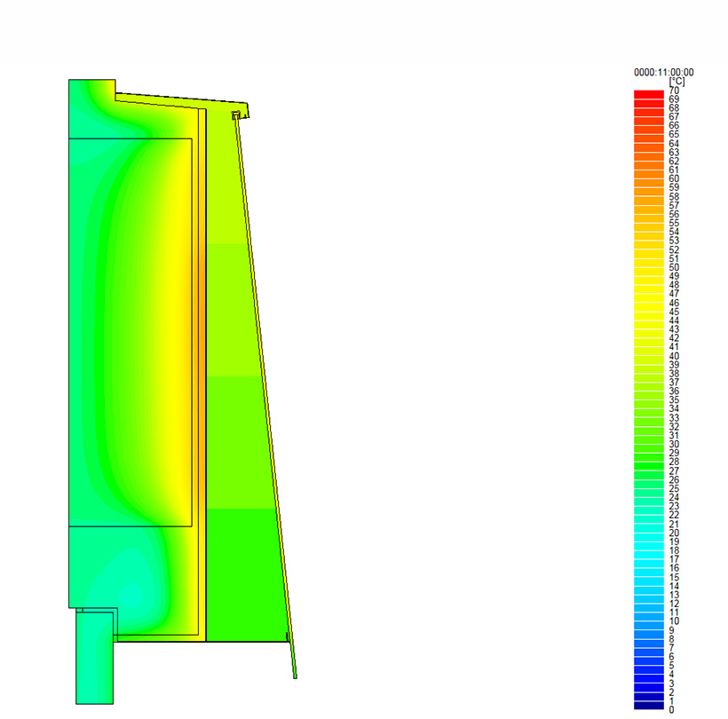Select the cyan cool zone at lower left
This screenshot has height=719, width=728.
(x=129, y=588)
